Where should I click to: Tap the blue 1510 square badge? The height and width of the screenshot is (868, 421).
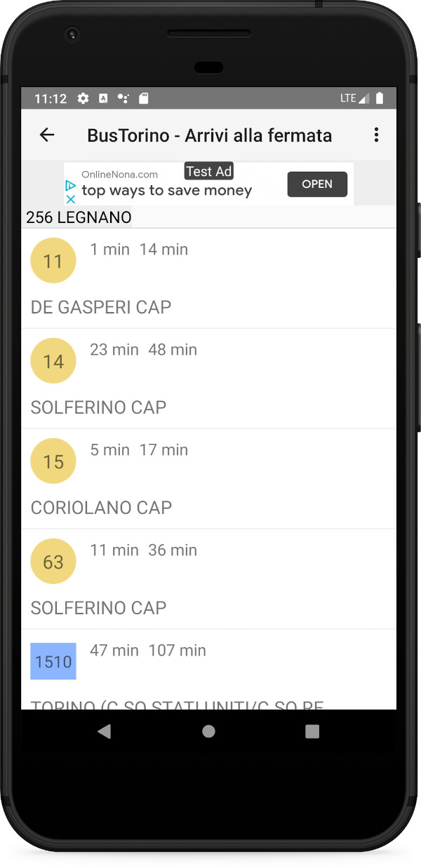[x=53, y=662]
